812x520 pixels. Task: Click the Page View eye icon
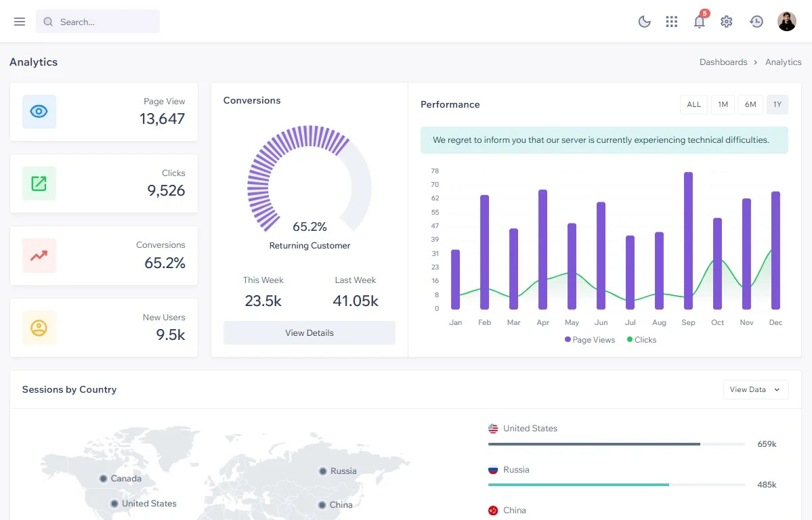39,111
